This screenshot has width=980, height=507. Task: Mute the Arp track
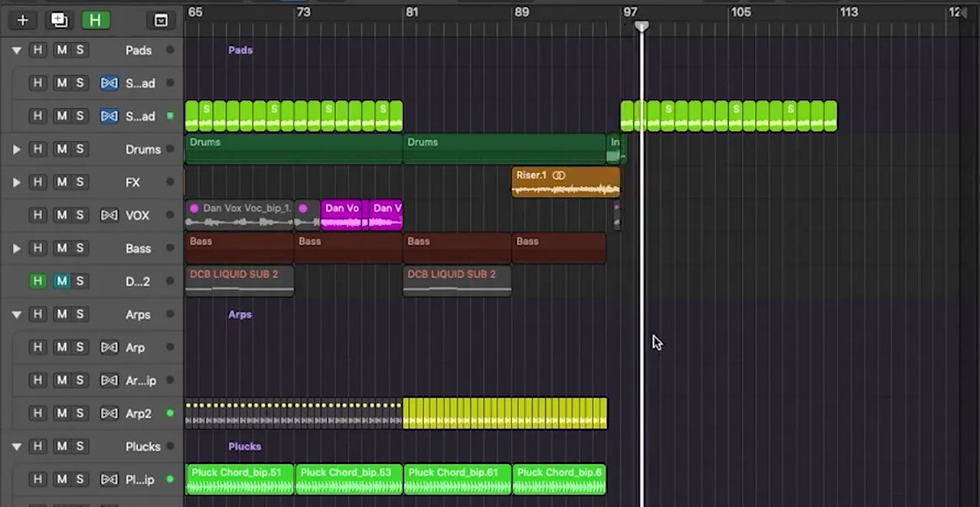[61, 348]
